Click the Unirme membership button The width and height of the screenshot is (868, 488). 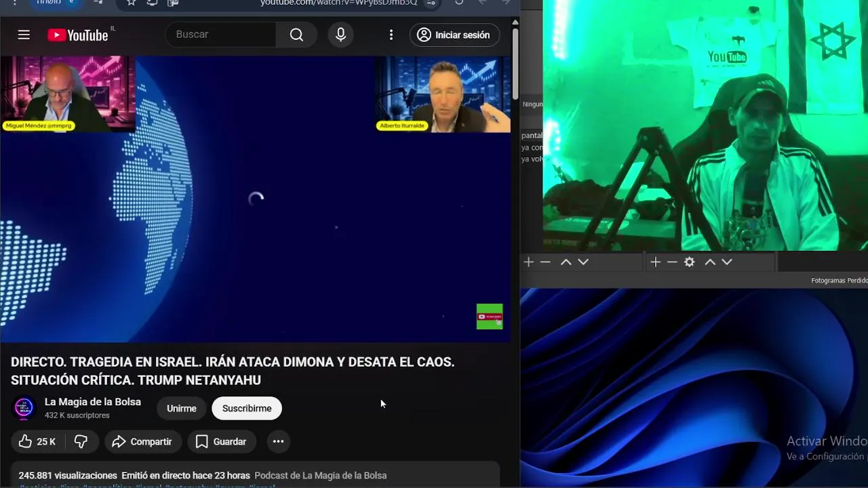coord(182,408)
